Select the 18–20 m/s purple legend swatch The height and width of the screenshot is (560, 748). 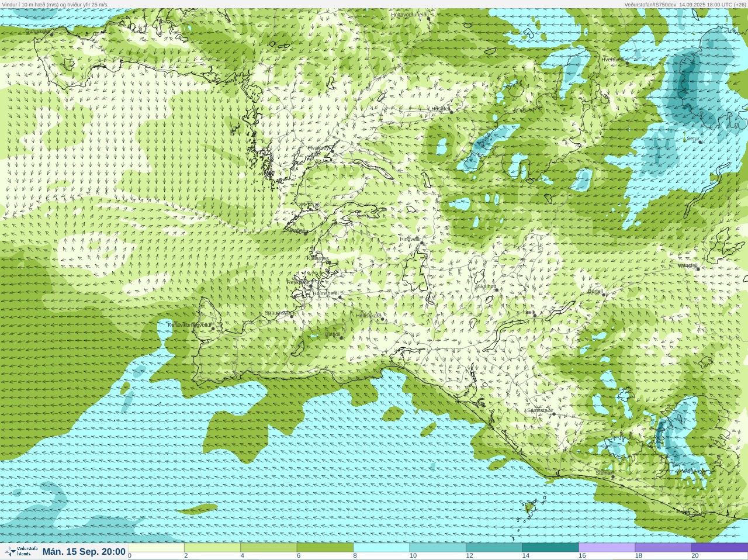click(663, 547)
